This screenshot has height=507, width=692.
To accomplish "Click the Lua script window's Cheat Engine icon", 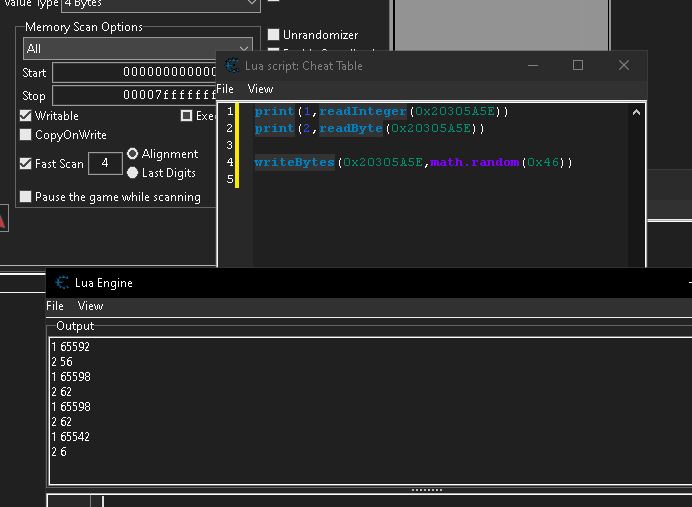I will (x=233, y=66).
